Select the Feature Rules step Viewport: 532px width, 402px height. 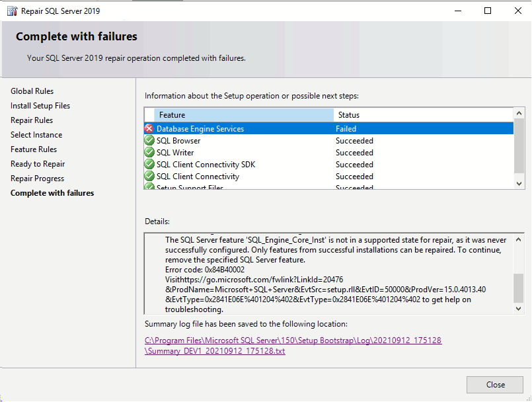[x=33, y=149]
